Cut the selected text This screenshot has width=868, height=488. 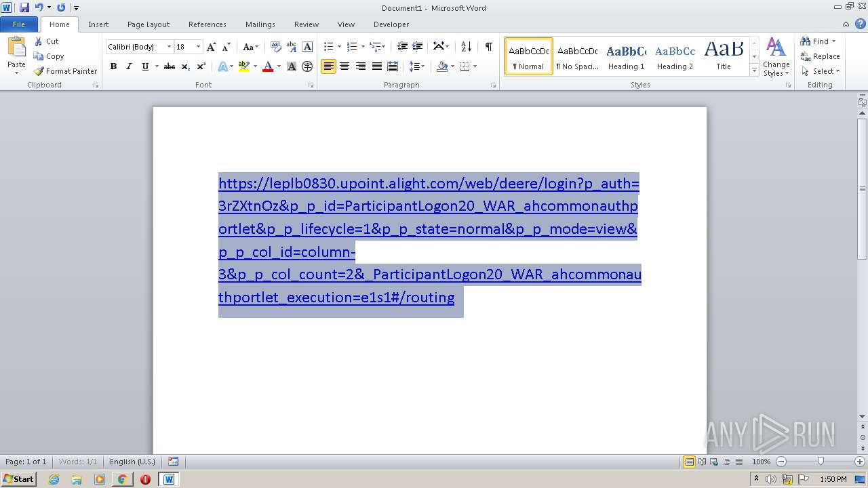click(47, 41)
